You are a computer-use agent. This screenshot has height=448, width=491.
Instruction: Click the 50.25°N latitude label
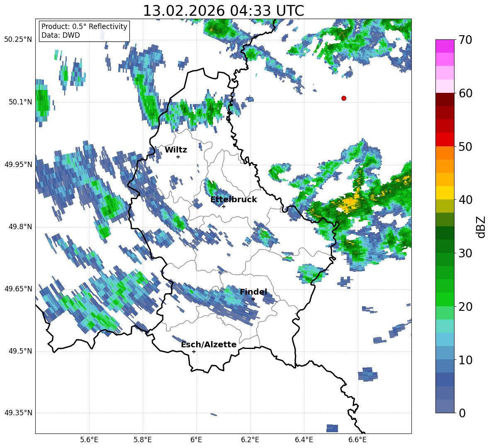(18, 40)
